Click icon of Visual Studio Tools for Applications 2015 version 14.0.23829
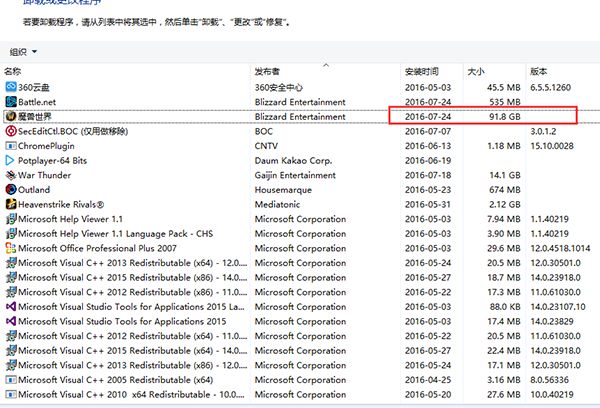 (11, 321)
